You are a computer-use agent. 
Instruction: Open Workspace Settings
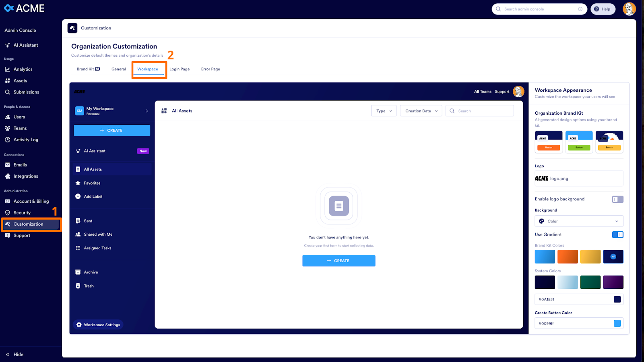point(98,325)
